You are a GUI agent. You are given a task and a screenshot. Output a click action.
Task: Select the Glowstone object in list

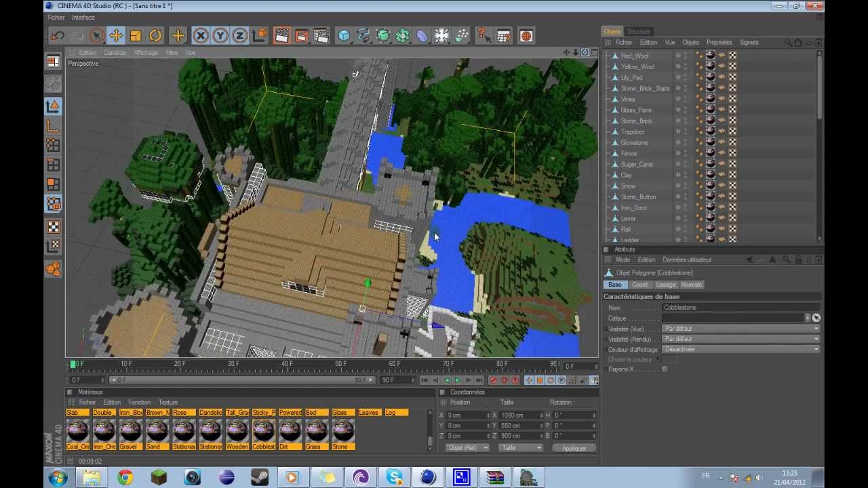point(634,142)
